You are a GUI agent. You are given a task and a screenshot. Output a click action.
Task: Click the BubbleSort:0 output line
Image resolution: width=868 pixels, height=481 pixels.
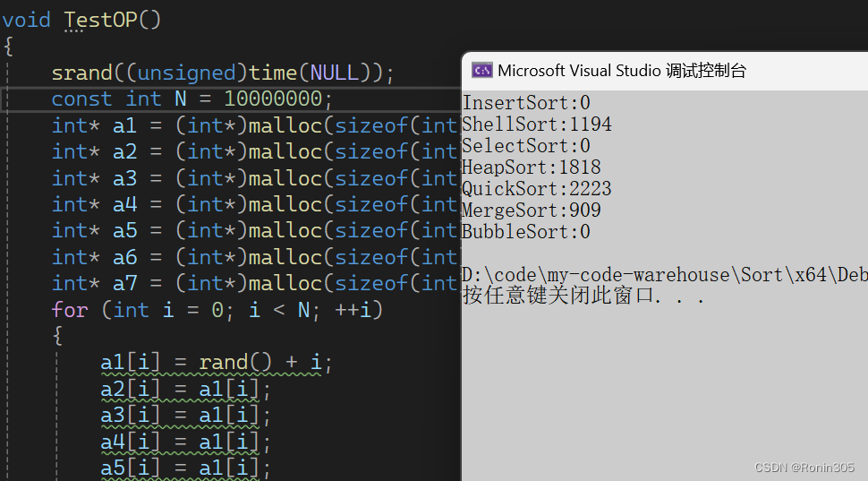click(526, 232)
